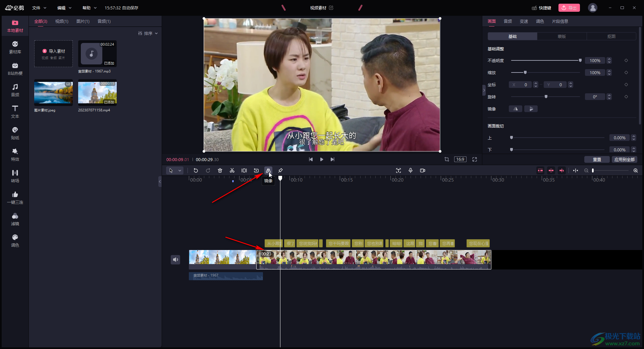The width and height of the screenshot is (644, 349).
Task: Click the reverse playback icon in the toolbar
Action: pos(256,170)
